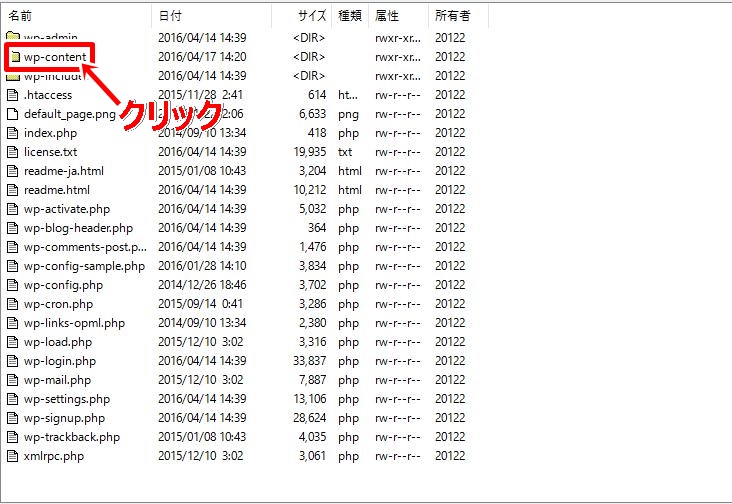Click the .htaccess file icon
Image resolution: width=732 pixels, height=504 pixels.
point(13,95)
